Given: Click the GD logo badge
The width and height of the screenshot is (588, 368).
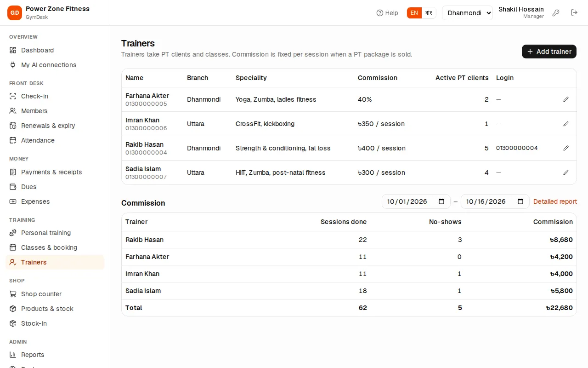Looking at the screenshot, I should pyautogui.click(x=15, y=13).
